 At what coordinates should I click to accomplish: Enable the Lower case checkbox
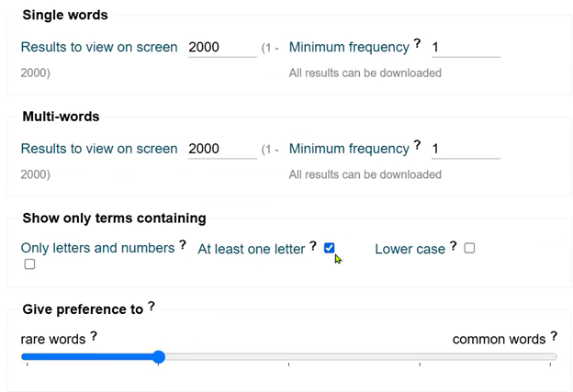tap(469, 248)
